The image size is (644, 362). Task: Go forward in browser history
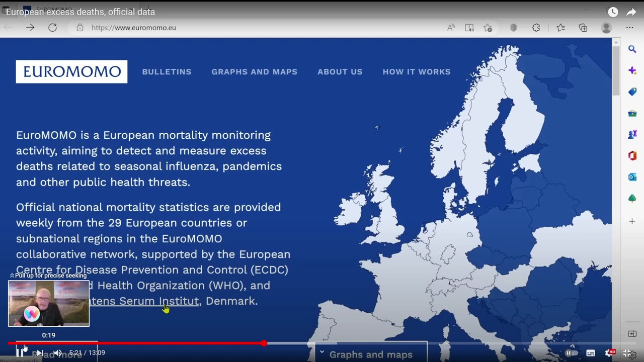tap(30, 28)
